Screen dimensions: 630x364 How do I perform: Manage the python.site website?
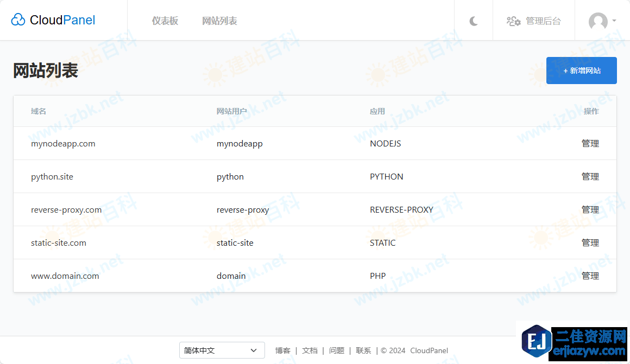[x=590, y=176]
